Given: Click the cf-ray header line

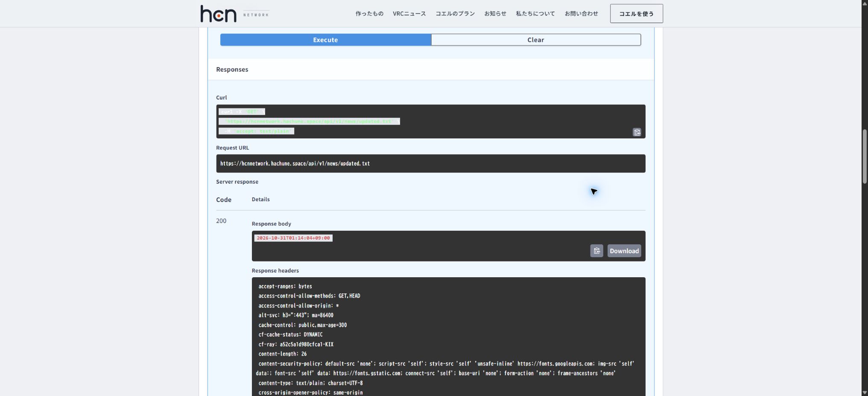Looking at the screenshot, I should click(296, 344).
